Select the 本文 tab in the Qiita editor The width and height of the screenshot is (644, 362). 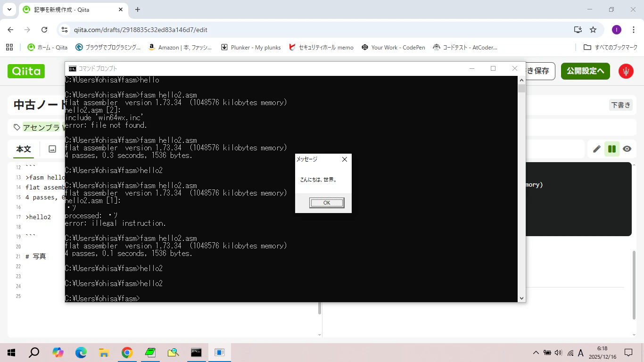tap(24, 149)
